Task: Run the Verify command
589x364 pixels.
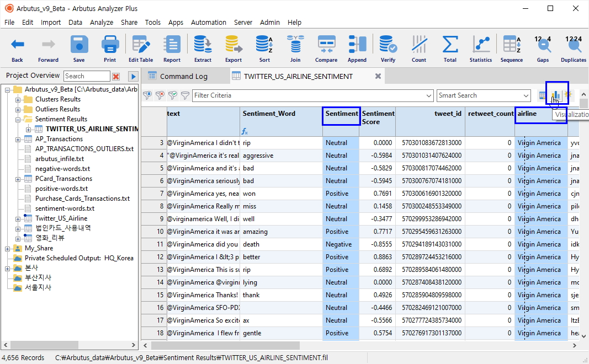Action: pos(388,45)
